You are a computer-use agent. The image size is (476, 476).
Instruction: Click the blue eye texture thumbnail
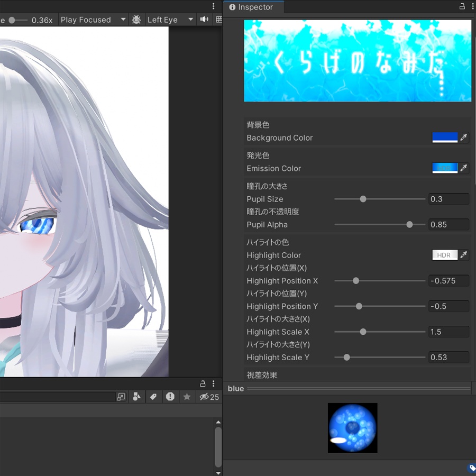(x=352, y=427)
